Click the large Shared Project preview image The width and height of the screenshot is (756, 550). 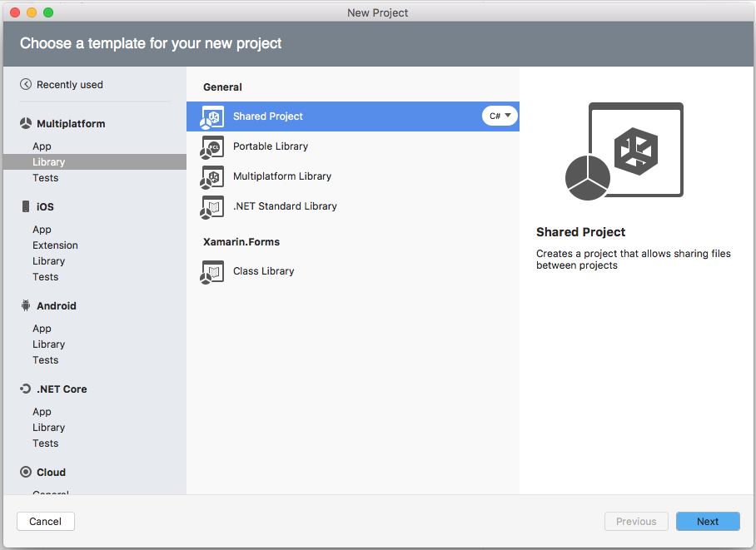click(x=624, y=151)
